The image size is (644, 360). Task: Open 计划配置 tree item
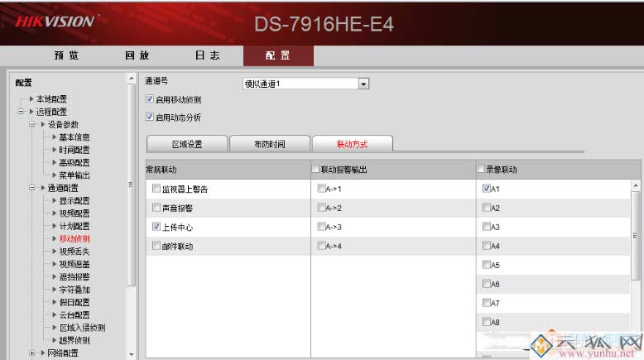pyautogui.click(x=74, y=226)
